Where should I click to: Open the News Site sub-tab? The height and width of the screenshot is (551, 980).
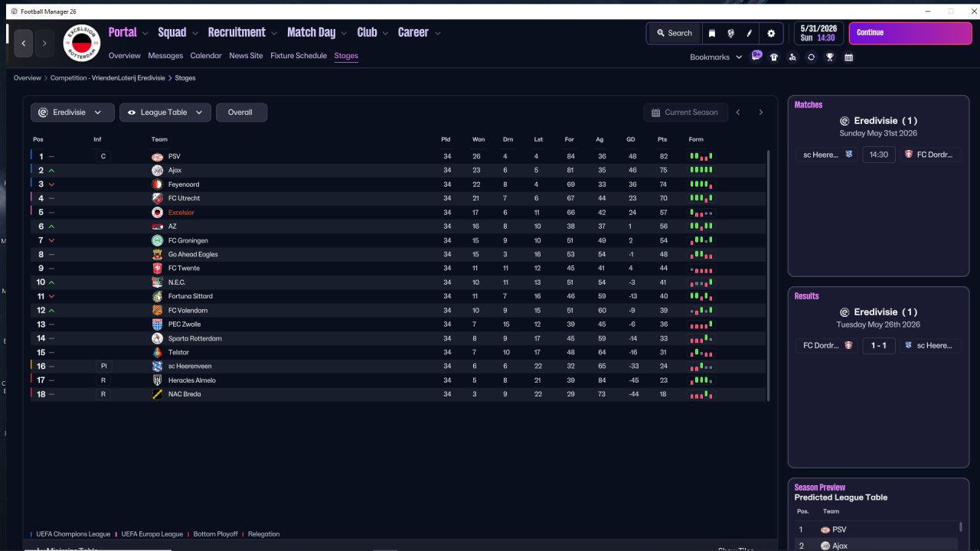[246, 56]
